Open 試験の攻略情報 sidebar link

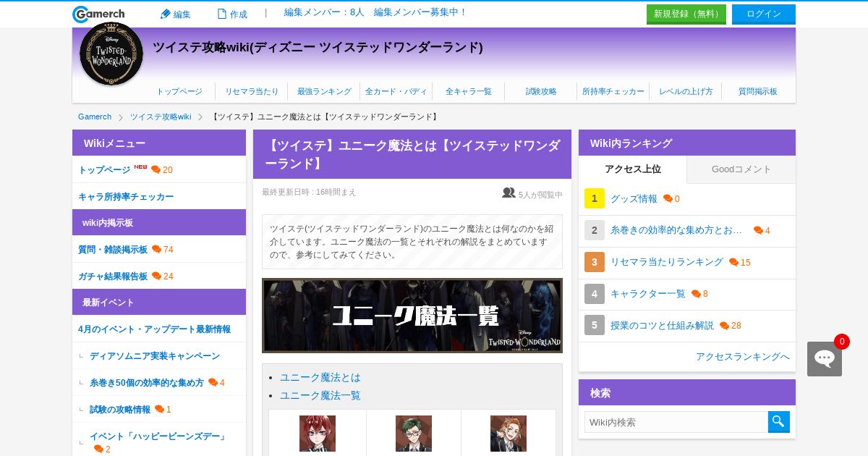(x=120, y=410)
